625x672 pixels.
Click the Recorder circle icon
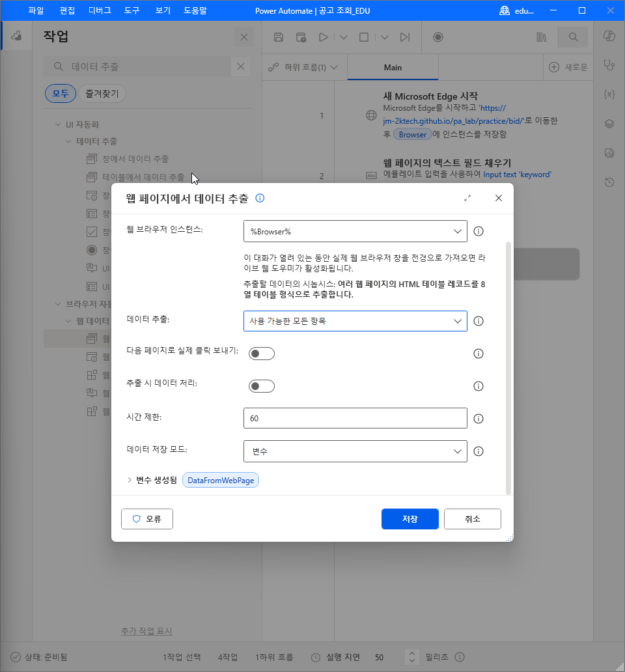click(x=437, y=37)
